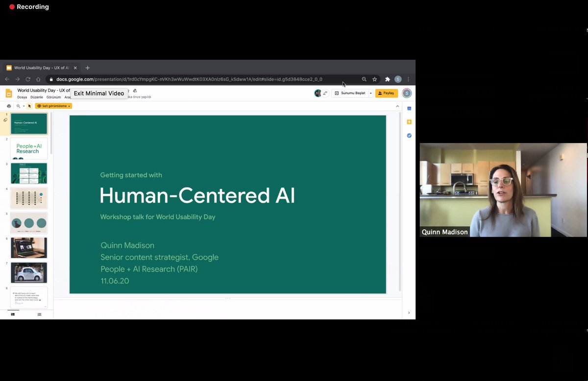Image resolution: width=588 pixels, height=381 pixels.
Task: Select slide 5 thumbnail with three circles
Action: (x=29, y=223)
